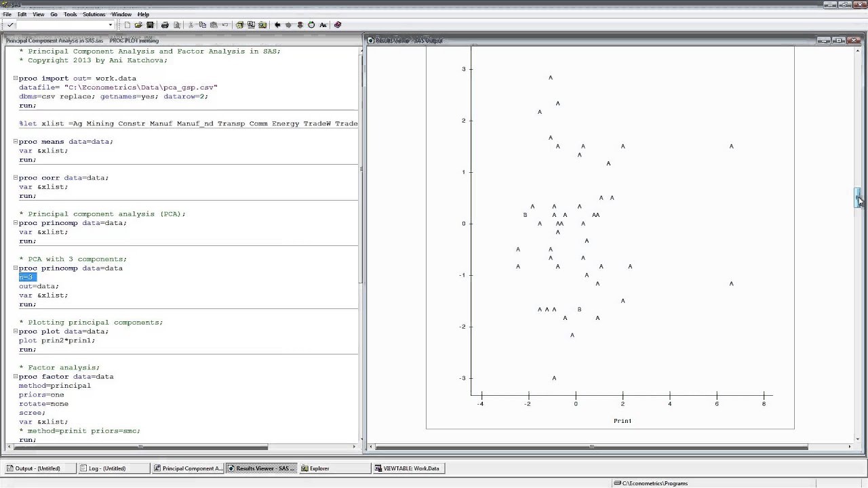Collapse the proc princomp n=3 block
This screenshot has height=488, width=868.
click(15, 268)
